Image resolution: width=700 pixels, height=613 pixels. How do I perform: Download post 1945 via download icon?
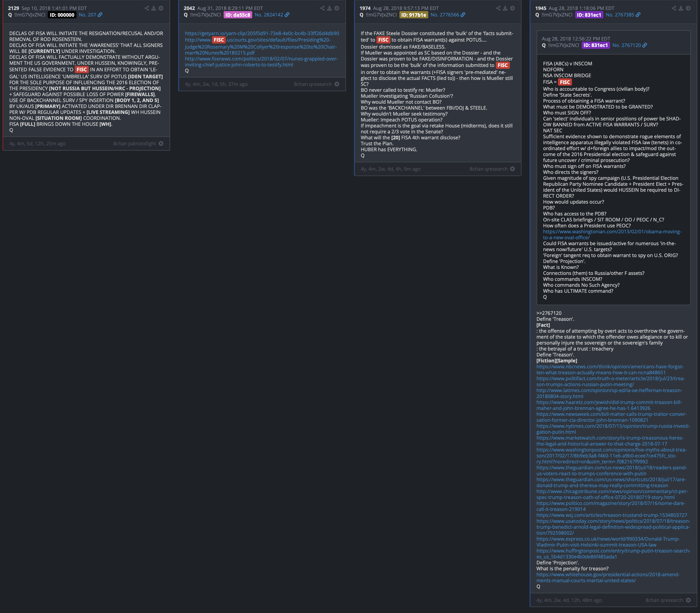coord(681,8)
